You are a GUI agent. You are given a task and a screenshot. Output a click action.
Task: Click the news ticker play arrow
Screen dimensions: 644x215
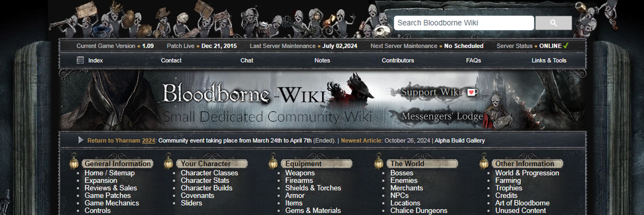(80, 140)
